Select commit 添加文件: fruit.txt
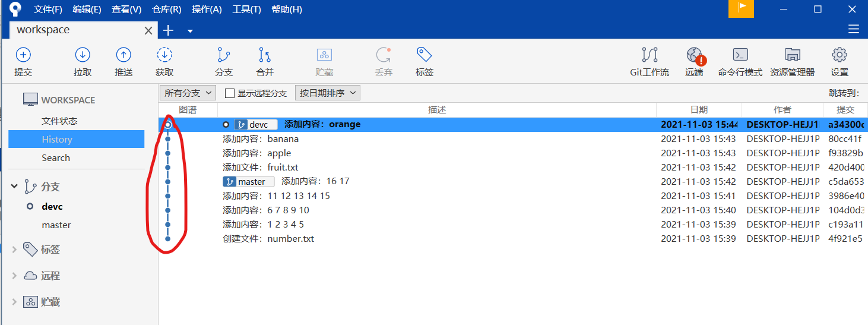 513,168
